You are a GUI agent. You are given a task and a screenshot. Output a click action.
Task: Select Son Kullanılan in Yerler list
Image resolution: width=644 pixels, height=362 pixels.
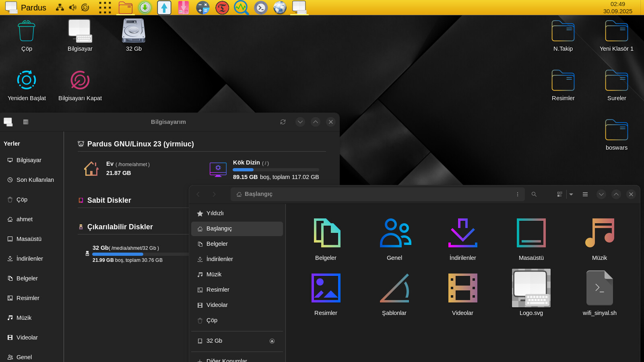click(35, 180)
